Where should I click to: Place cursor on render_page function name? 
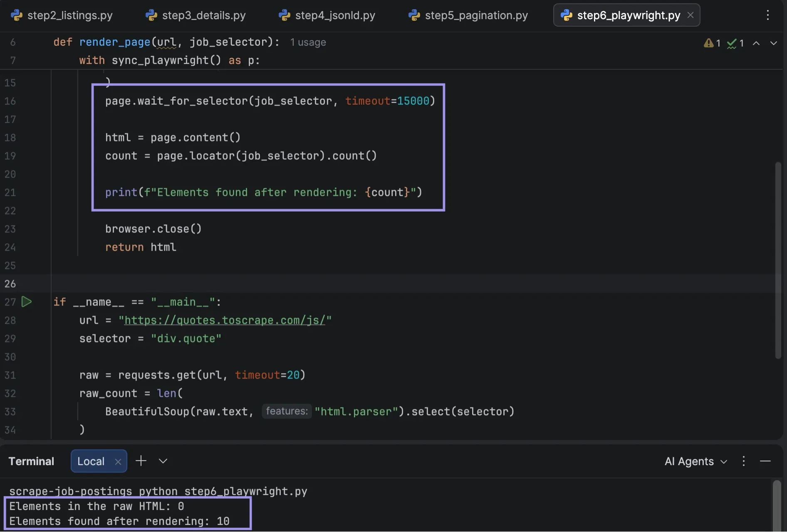(114, 42)
